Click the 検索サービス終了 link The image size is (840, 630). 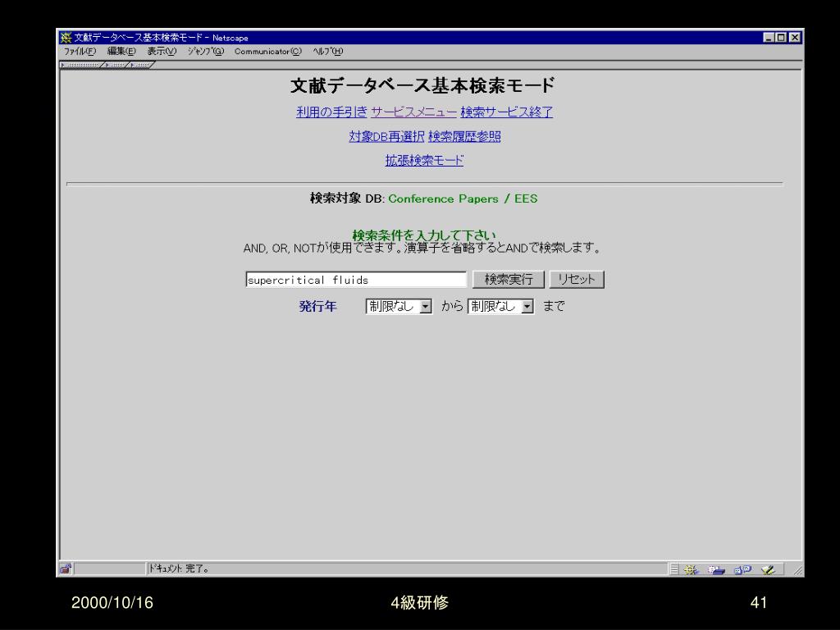(x=507, y=112)
